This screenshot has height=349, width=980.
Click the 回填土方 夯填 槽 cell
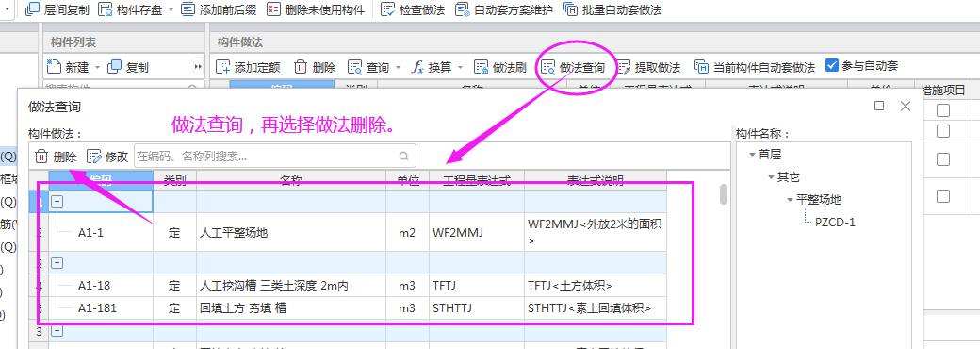tap(291, 307)
